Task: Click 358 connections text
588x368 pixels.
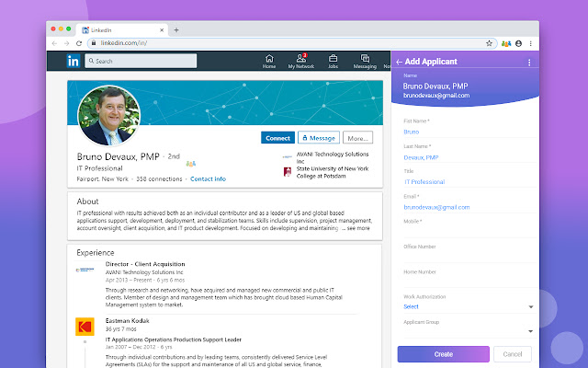Action: click(x=159, y=179)
